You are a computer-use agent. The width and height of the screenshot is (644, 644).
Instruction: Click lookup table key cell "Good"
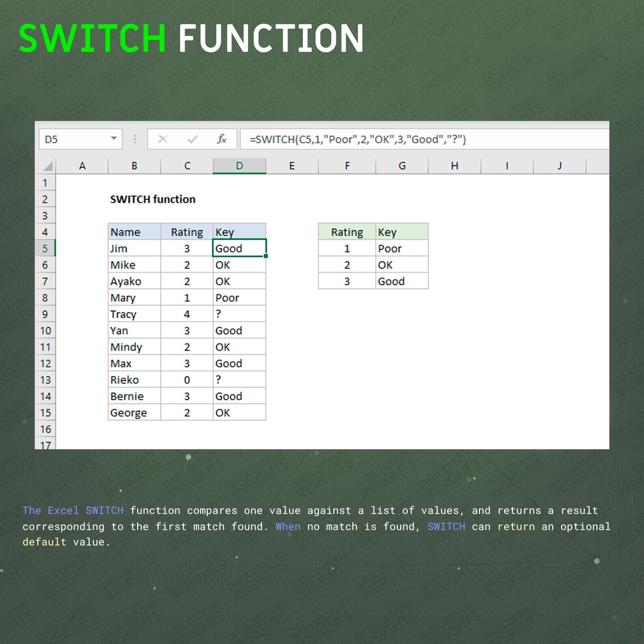tap(402, 281)
